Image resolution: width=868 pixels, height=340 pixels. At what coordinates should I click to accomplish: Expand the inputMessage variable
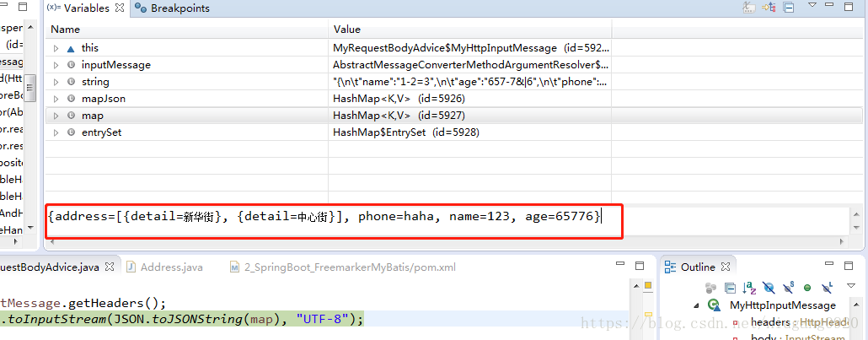point(56,66)
